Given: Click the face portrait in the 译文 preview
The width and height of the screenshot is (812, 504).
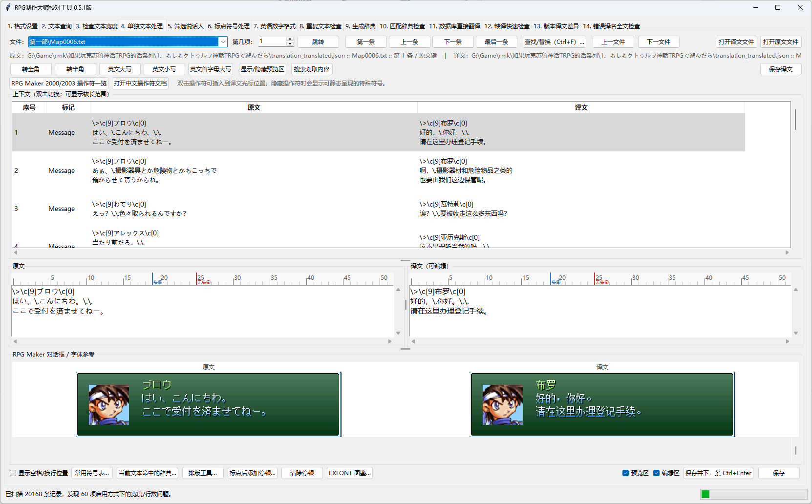Looking at the screenshot, I should point(503,405).
